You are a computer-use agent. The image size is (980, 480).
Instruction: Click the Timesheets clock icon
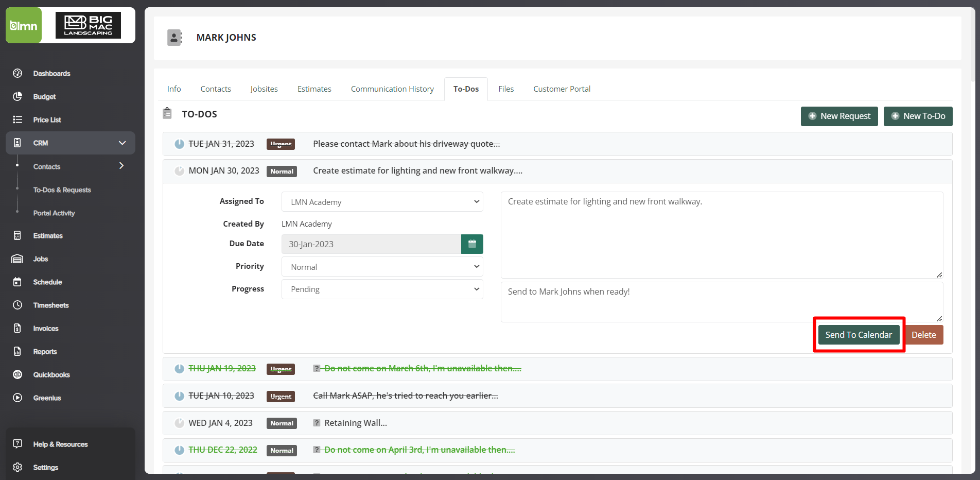17,305
